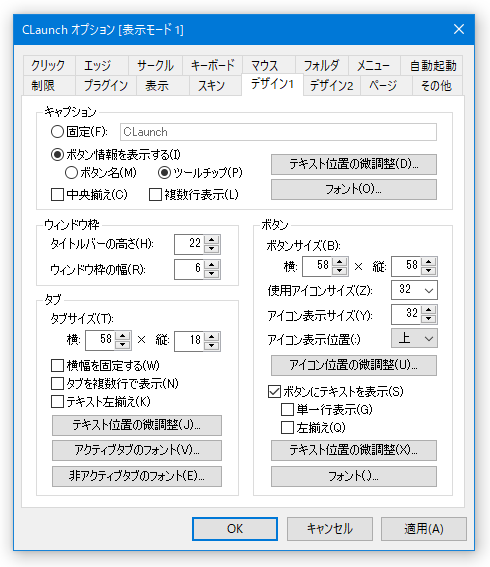This screenshot has width=490, height=567.
Task: Close the CLaunch オプション dialog
Action: tap(459, 29)
